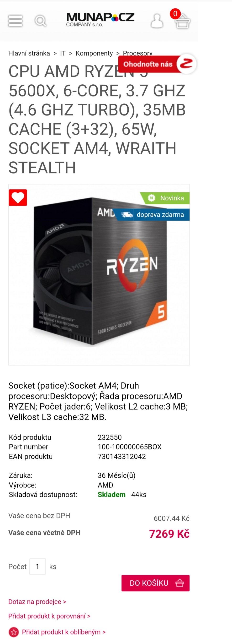232x644 pixels.
Task: Open the hamburger menu icon
Action: click(x=15, y=21)
